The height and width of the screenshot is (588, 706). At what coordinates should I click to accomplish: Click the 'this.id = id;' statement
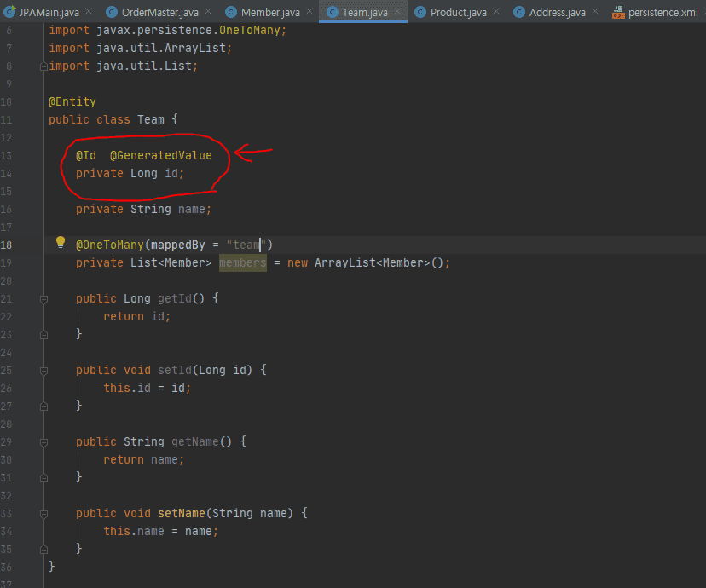coord(148,389)
